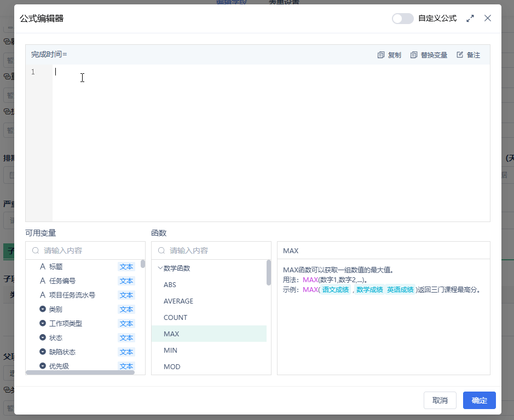This screenshot has width=514, height=420.
Task: Click the 替换变量 replace variable icon
Action: coord(414,55)
